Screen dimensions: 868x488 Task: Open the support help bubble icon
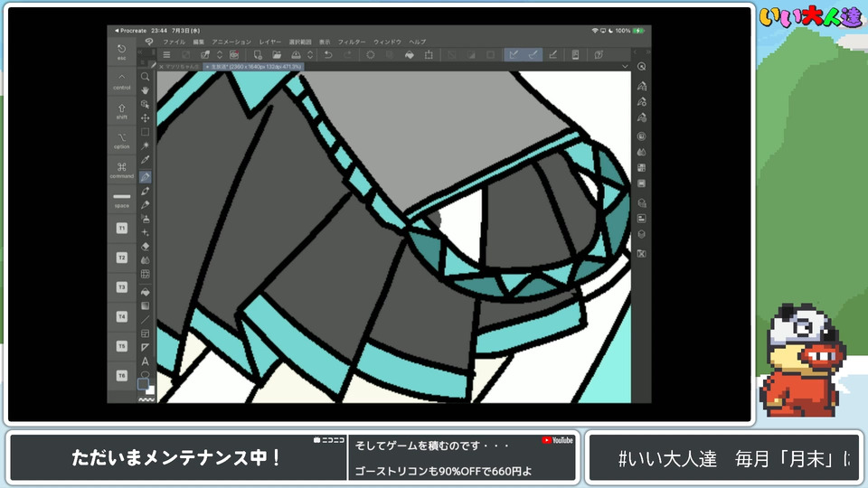click(x=599, y=55)
